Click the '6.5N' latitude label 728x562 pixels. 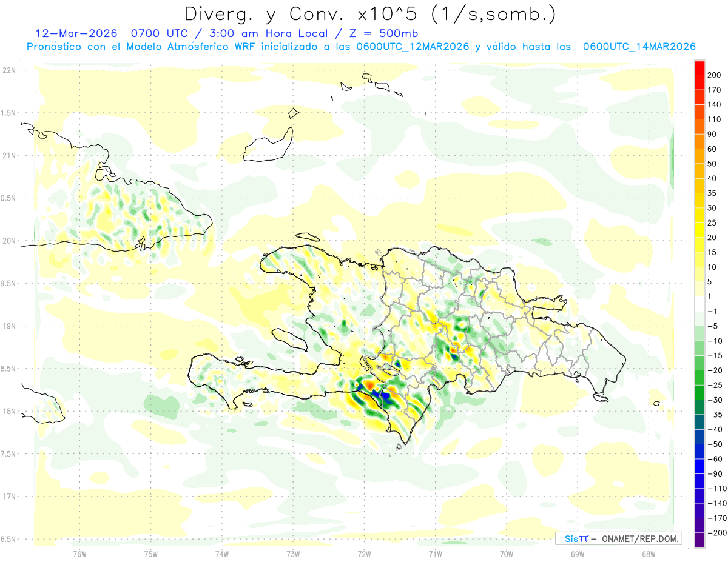(9, 539)
